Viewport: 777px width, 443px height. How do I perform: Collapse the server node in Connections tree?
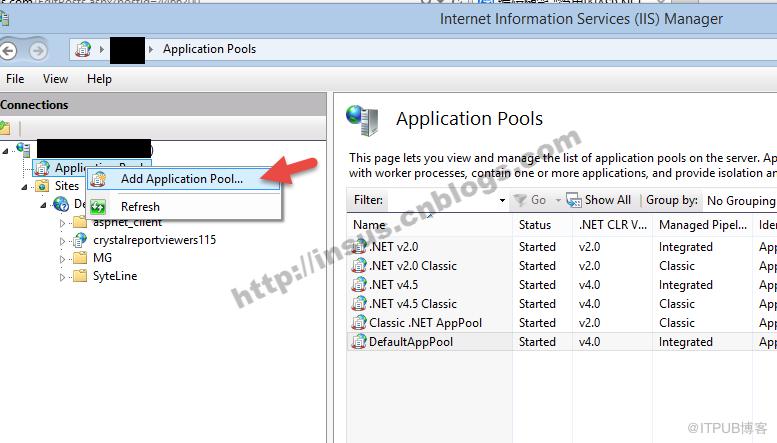click(5, 150)
